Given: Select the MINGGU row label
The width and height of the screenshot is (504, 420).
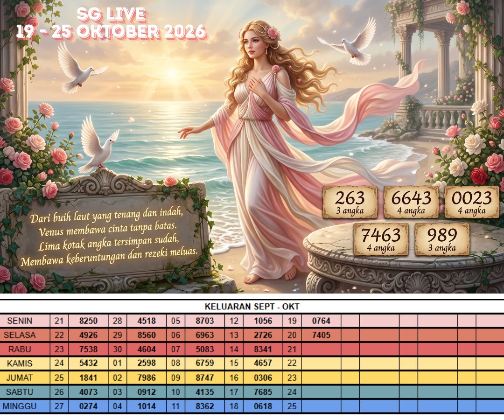Looking at the screenshot, I should (20, 406).
